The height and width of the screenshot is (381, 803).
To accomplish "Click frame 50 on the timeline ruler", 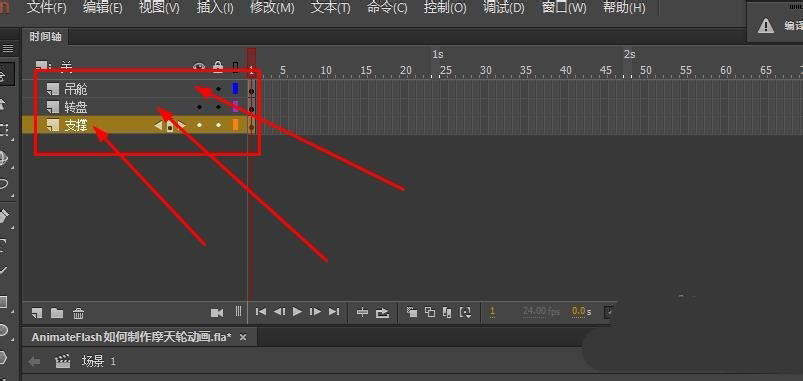I will (x=645, y=71).
